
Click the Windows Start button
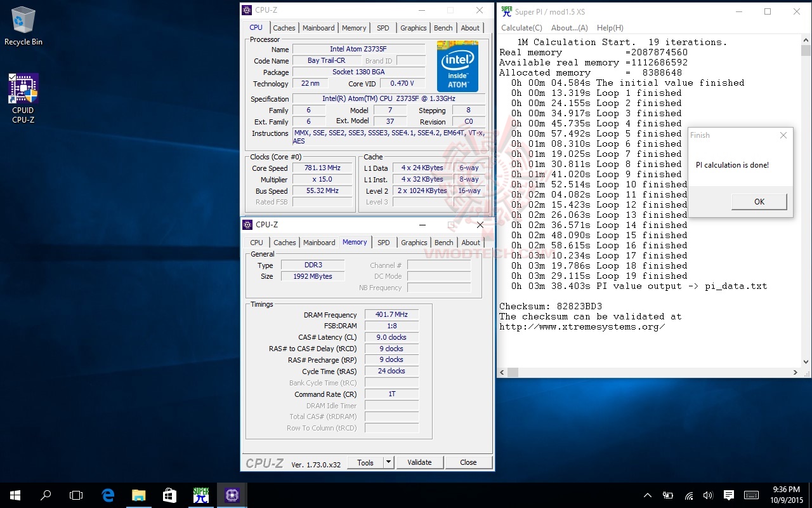tap(15, 495)
